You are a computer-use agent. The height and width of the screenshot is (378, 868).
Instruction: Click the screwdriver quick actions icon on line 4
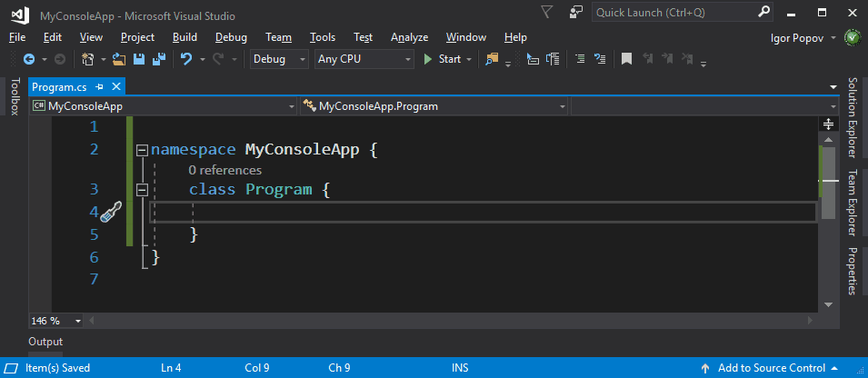(x=111, y=213)
